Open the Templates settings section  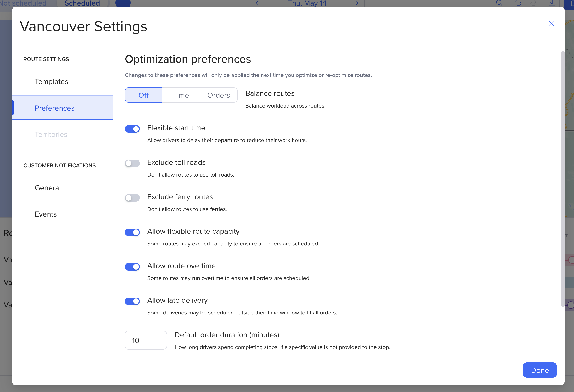(51, 82)
